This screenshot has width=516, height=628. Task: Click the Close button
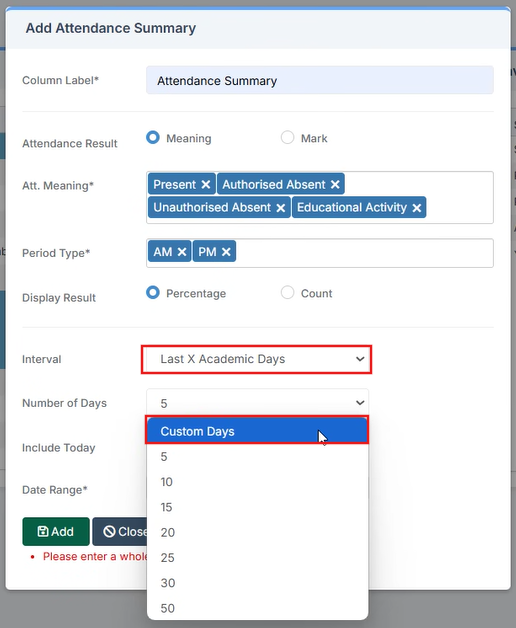120,531
